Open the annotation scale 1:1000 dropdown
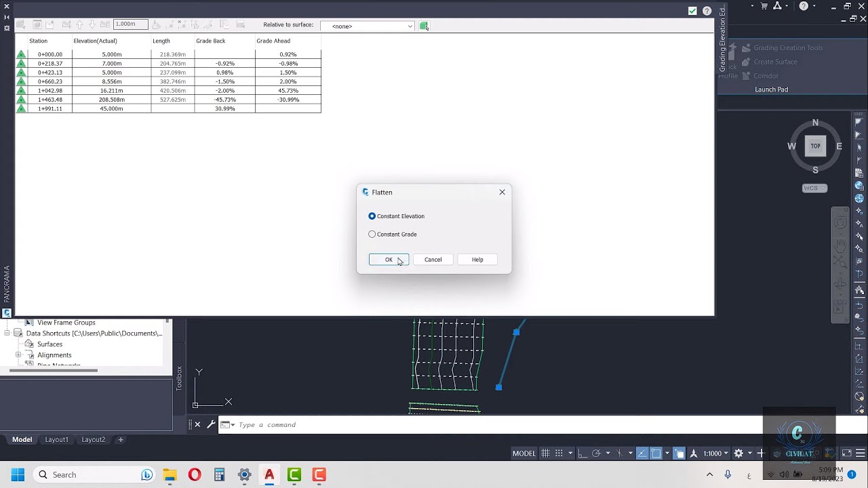Screen dimensions: 868x488 pyautogui.click(x=716, y=453)
